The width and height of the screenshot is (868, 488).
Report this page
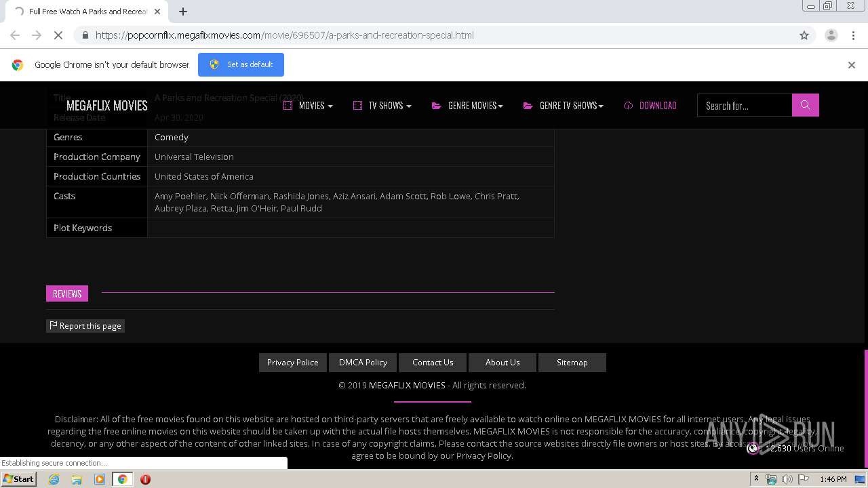tap(85, 326)
